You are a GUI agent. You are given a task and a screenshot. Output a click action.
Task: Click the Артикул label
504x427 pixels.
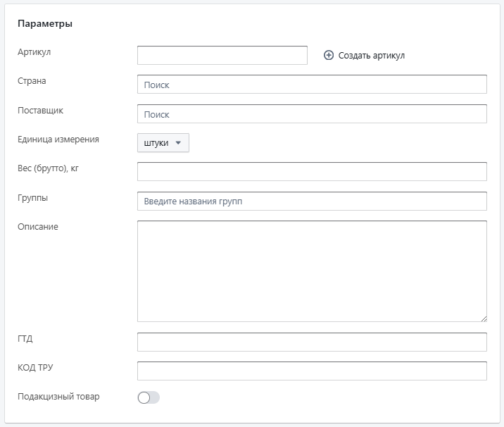(x=34, y=52)
